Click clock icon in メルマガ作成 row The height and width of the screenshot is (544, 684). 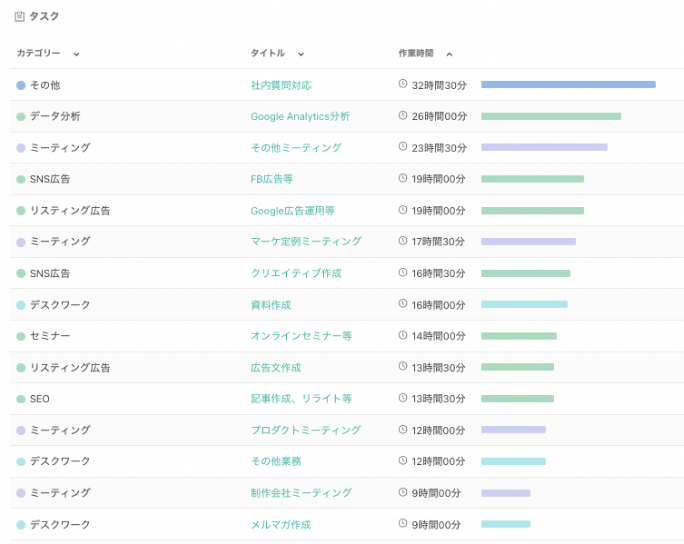[403, 524]
